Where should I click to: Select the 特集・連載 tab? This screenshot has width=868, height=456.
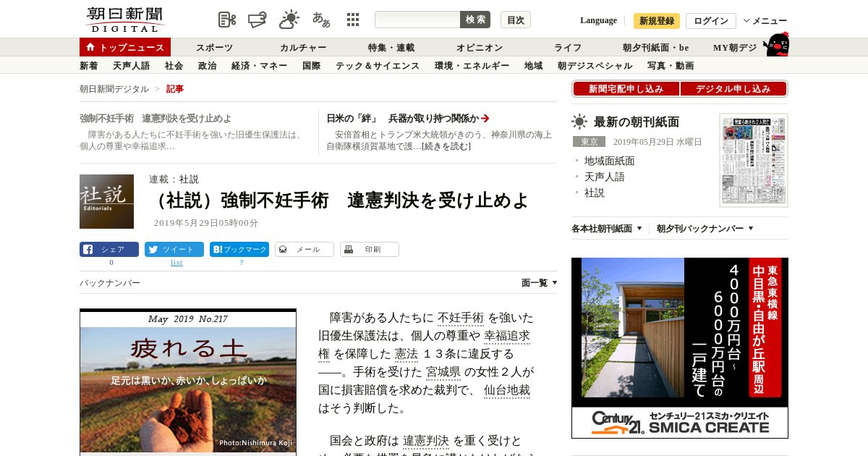391,48
